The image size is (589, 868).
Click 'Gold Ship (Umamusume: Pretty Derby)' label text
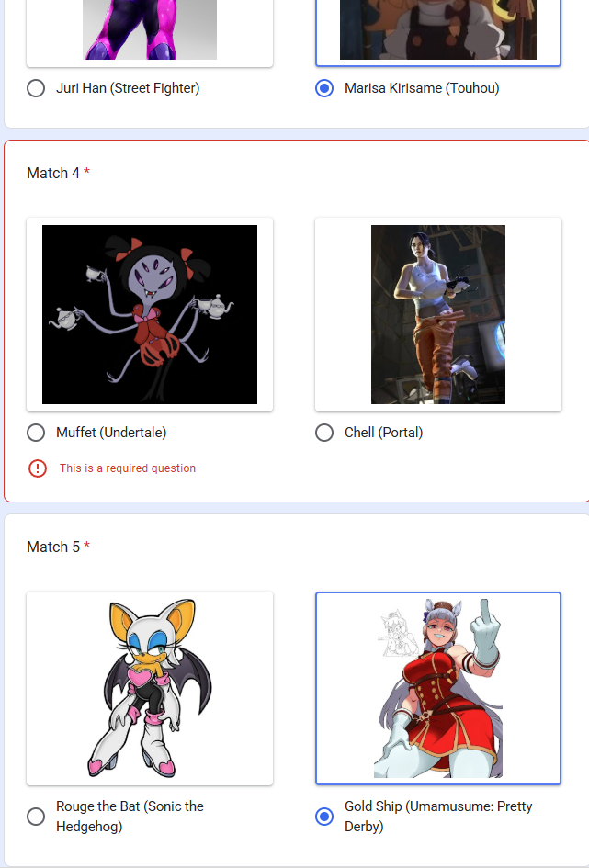[x=438, y=816]
